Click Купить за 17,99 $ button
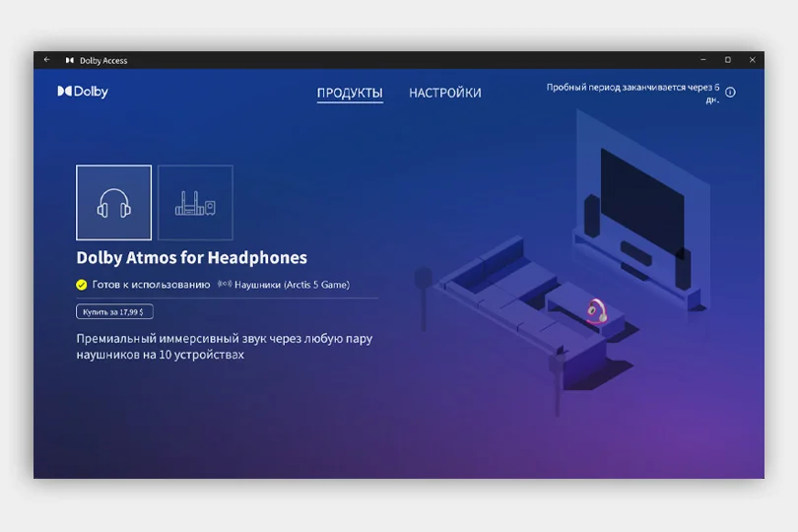The image size is (798, 532). pyautogui.click(x=114, y=311)
